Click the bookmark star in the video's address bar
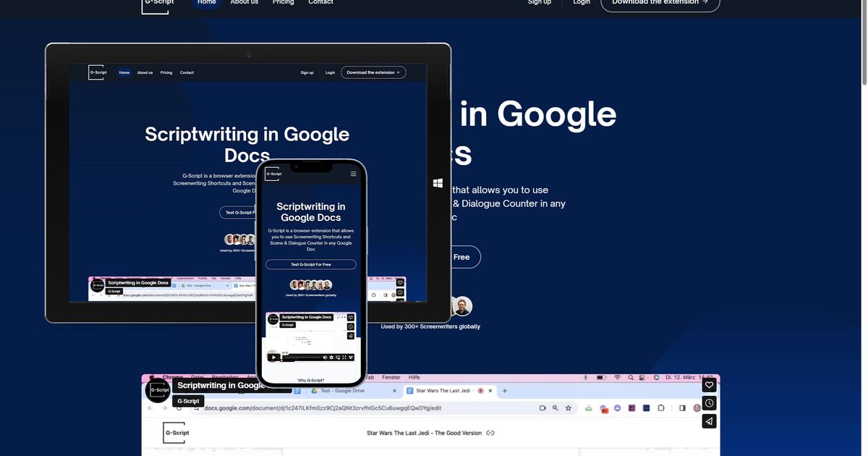868x456 pixels. click(x=569, y=408)
